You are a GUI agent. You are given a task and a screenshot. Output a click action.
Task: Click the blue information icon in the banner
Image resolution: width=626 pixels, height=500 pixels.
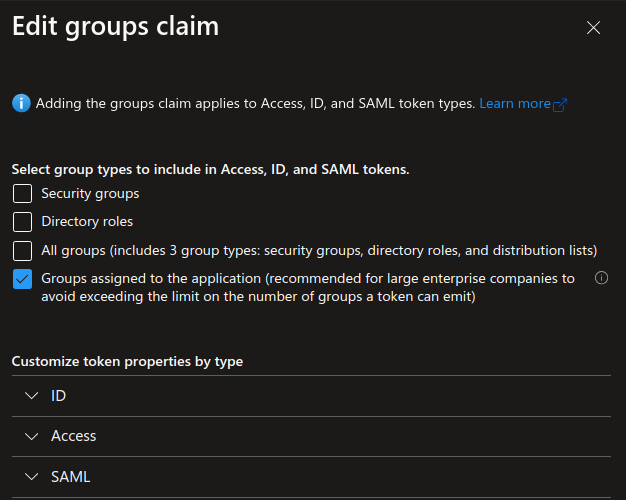(x=21, y=103)
